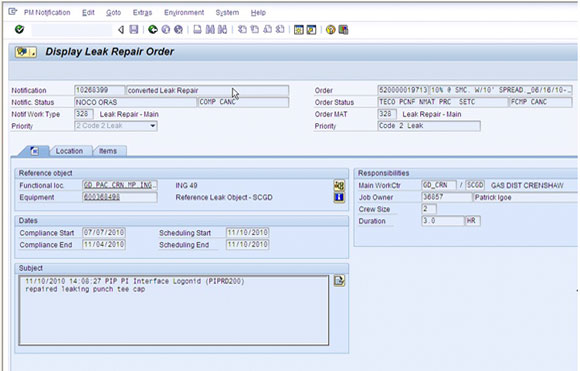Viewport: 580px width, 371px height.
Task: Click notification status field 'COMP CANC'
Action: click(x=243, y=102)
